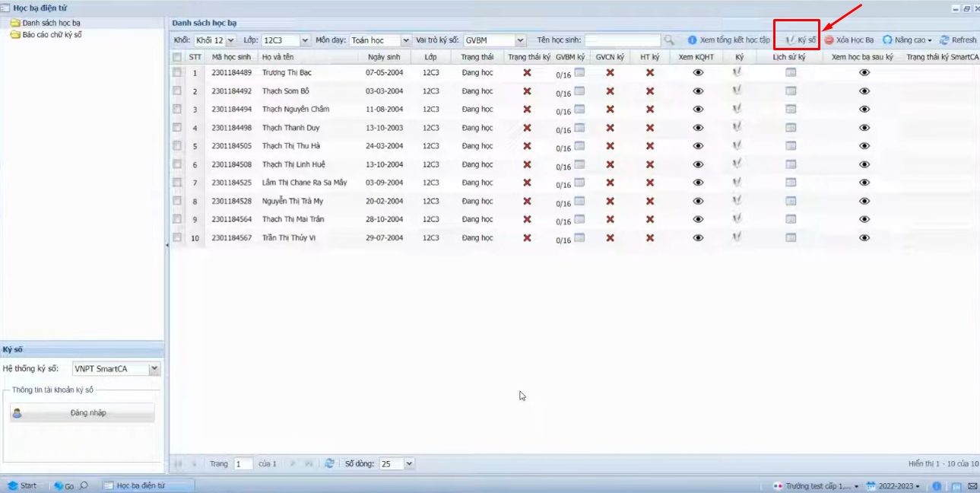Click the search magnifier next to Tên học sinh
Screen dimensions: 980x493
coord(669,40)
